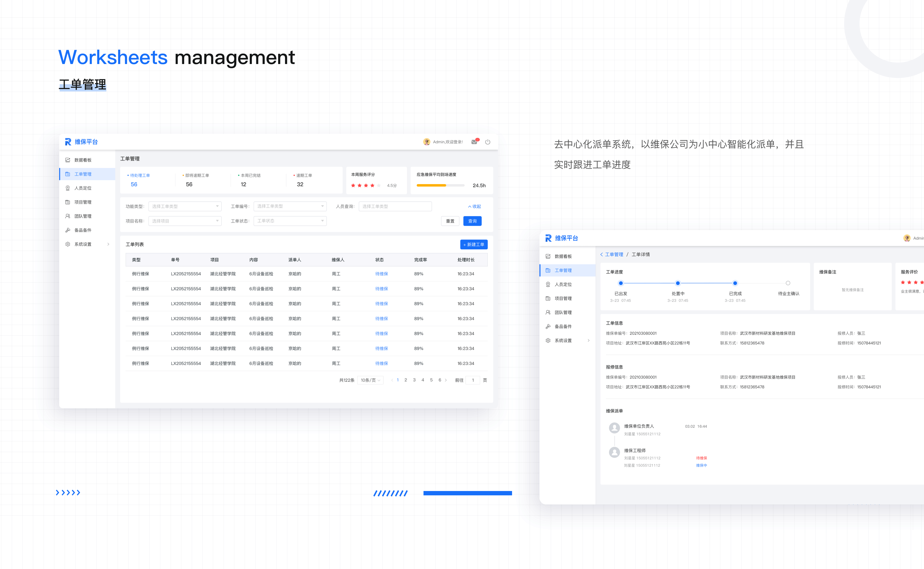
Task: Click the 团队管理 icon in right window sidebar
Action: click(548, 312)
